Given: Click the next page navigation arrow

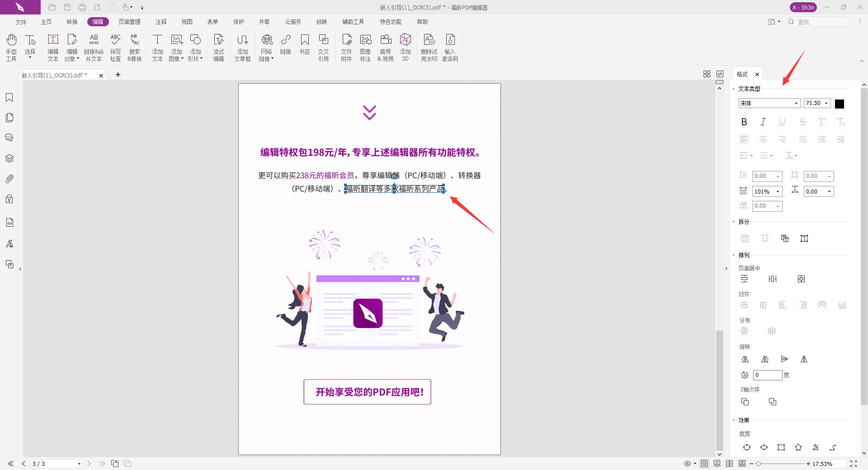Looking at the screenshot, I should [90, 464].
